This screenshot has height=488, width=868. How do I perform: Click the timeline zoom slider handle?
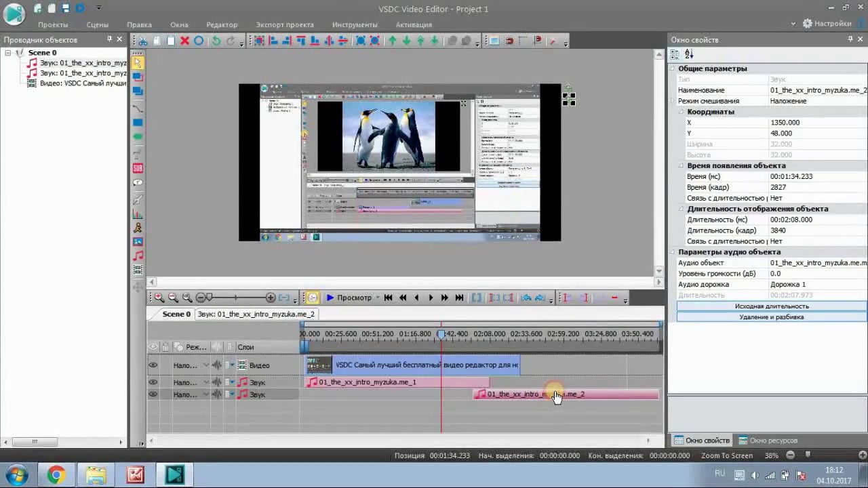point(209,298)
